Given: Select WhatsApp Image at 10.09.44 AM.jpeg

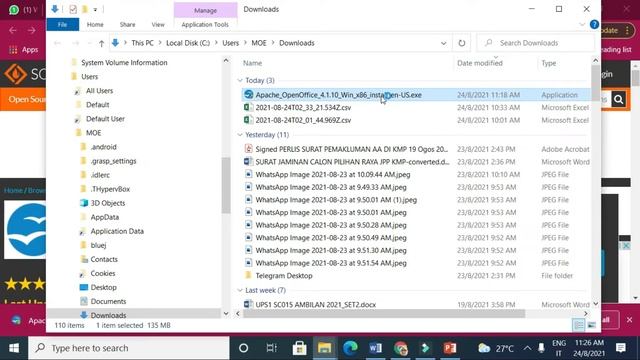Looking at the screenshot, I should point(333,174).
